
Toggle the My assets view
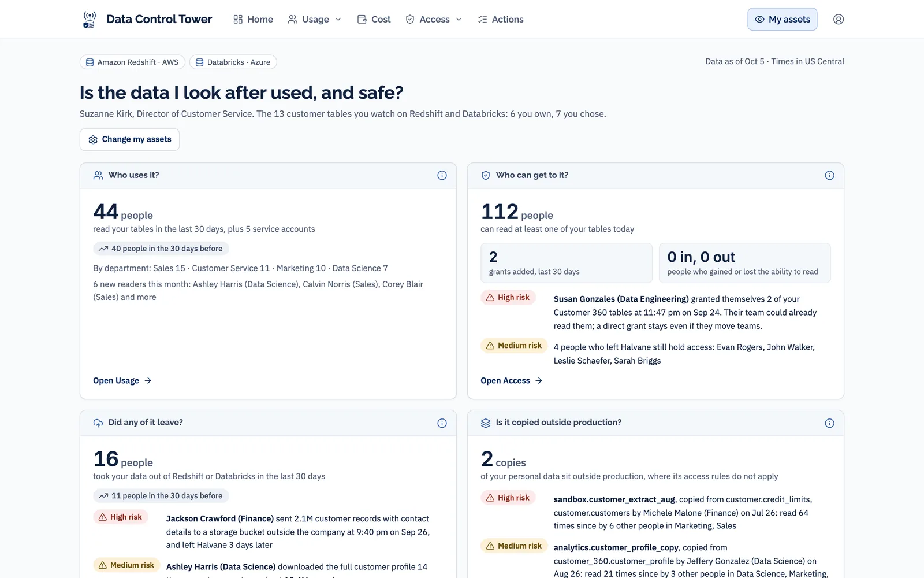pyautogui.click(x=783, y=19)
